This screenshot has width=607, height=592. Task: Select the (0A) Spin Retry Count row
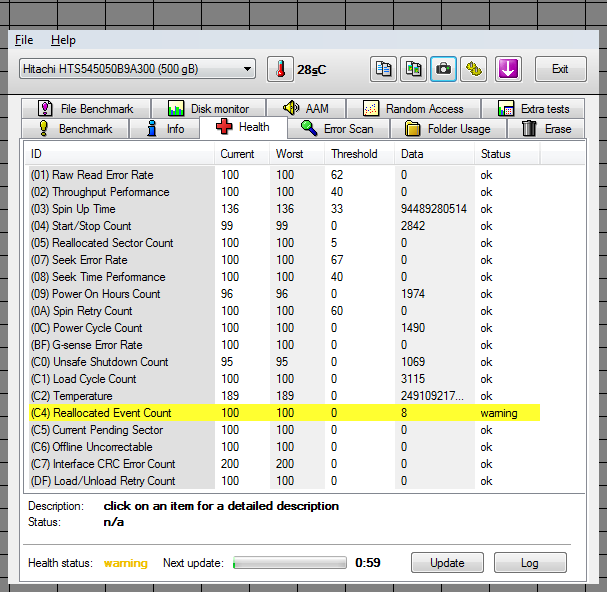coord(285,311)
